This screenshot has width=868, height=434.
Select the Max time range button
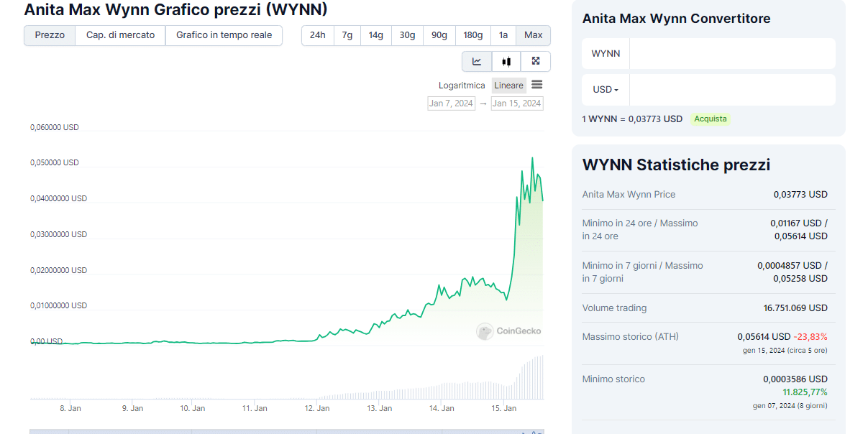click(x=533, y=35)
